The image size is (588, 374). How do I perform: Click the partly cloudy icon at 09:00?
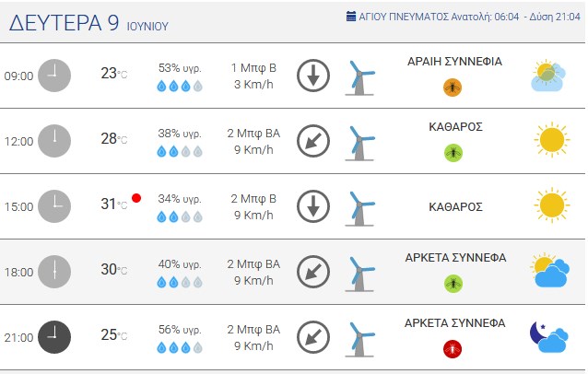548,76
